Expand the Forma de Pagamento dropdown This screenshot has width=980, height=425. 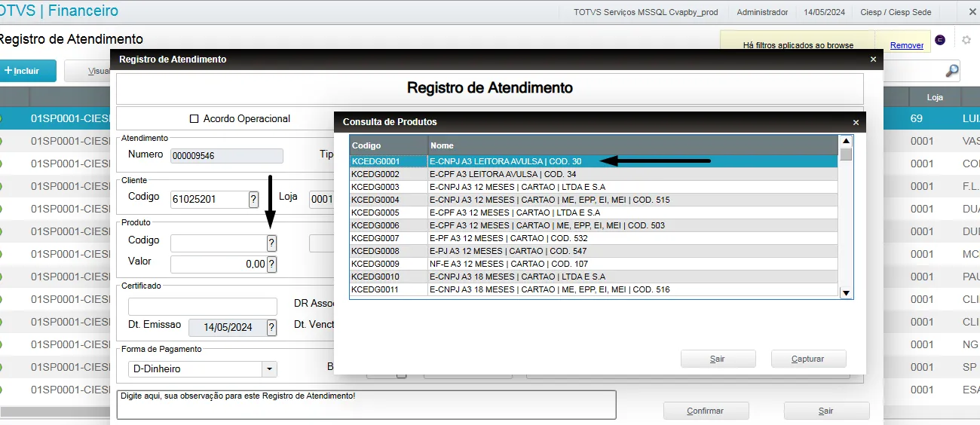pos(269,369)
